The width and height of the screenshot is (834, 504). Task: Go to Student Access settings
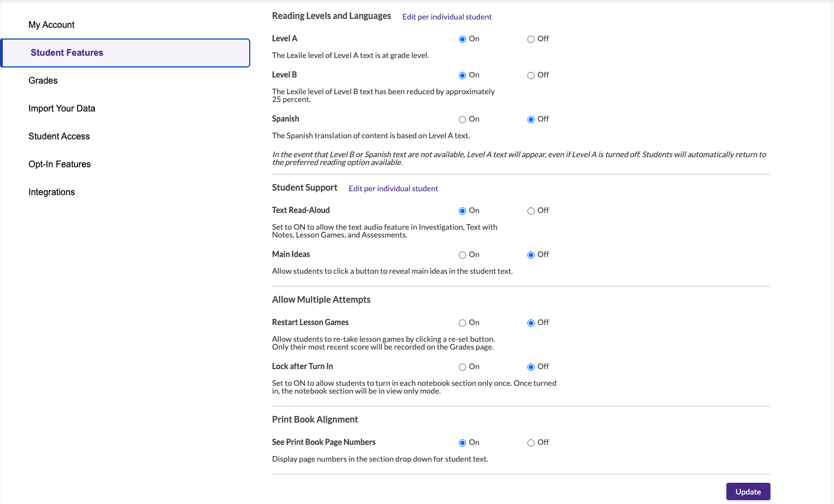coord(59,136)
